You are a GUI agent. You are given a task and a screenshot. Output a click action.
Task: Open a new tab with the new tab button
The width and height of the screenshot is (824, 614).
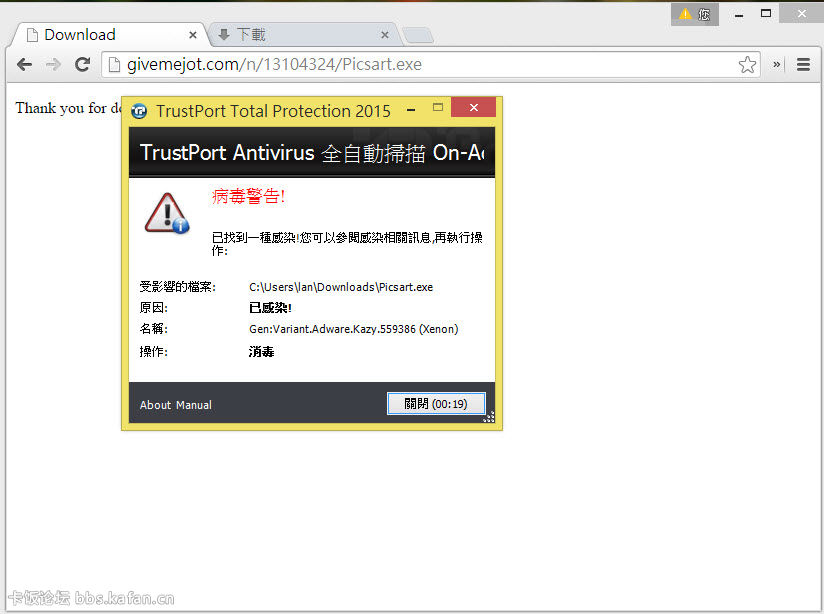point(417,36)
